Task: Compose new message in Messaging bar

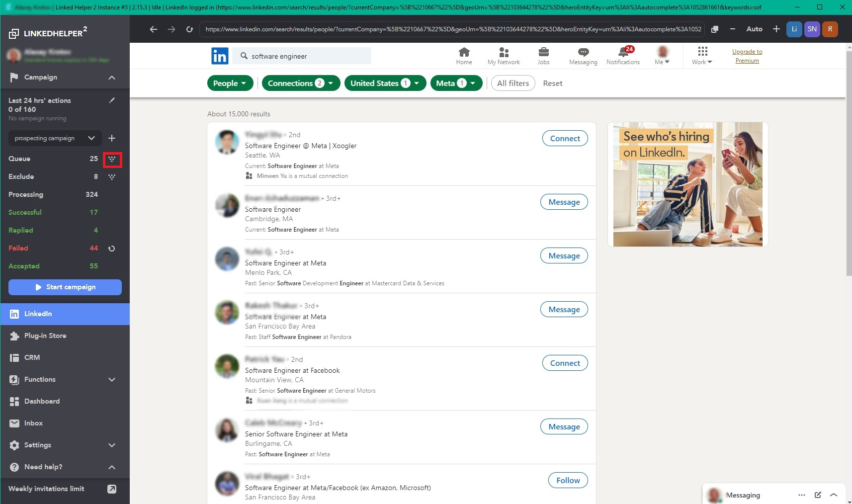Action: (818, 495)
